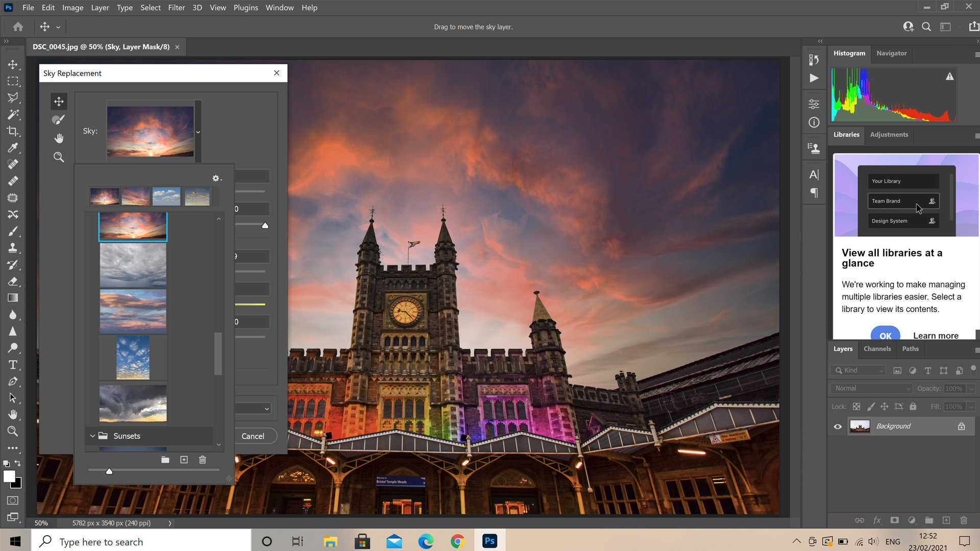
Task: Click the Cancel button in Sky Replacement
Action: [x=254, y=436]
